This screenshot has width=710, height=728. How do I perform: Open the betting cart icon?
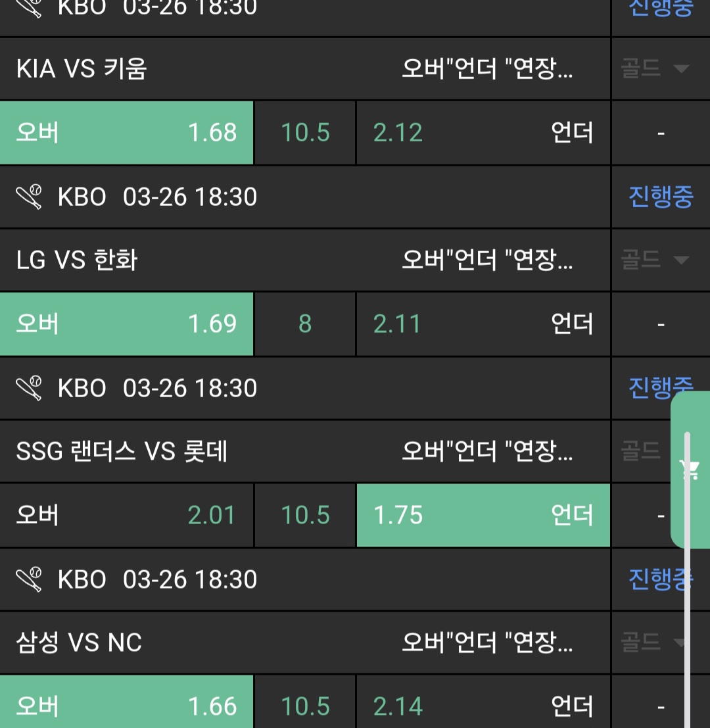click(690, 470)
